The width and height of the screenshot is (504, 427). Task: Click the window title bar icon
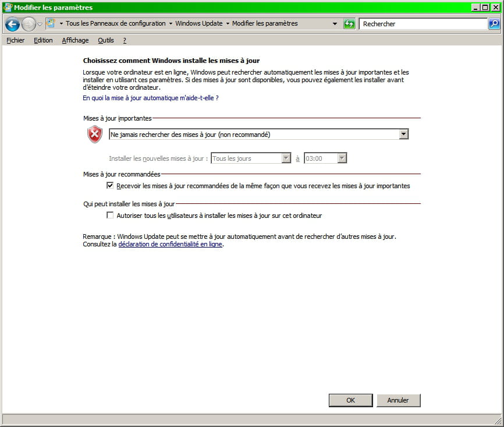[x=8, y=7]
